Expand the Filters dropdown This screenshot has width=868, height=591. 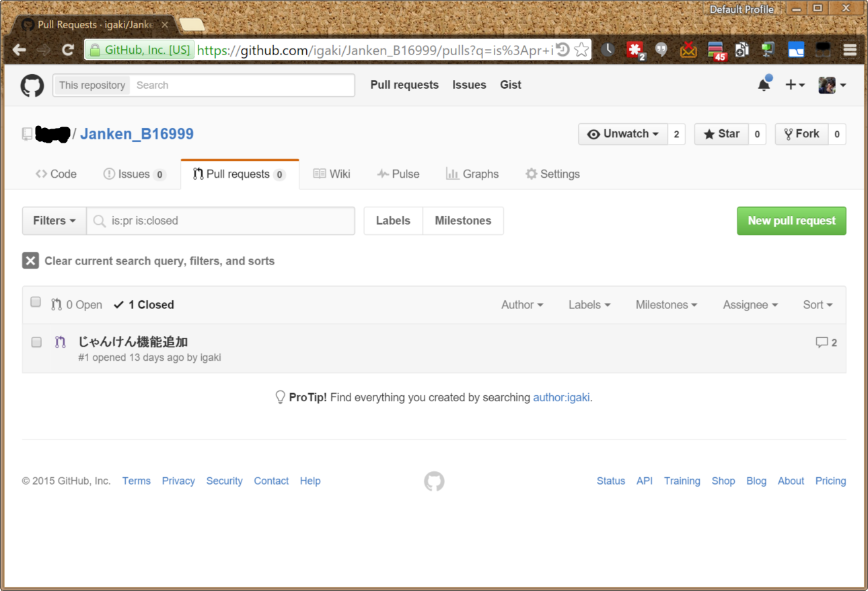point(54,221)
